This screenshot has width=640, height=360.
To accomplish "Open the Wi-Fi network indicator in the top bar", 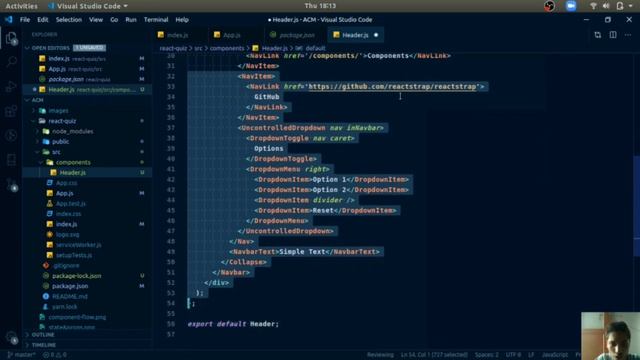I will click(593, 6).
